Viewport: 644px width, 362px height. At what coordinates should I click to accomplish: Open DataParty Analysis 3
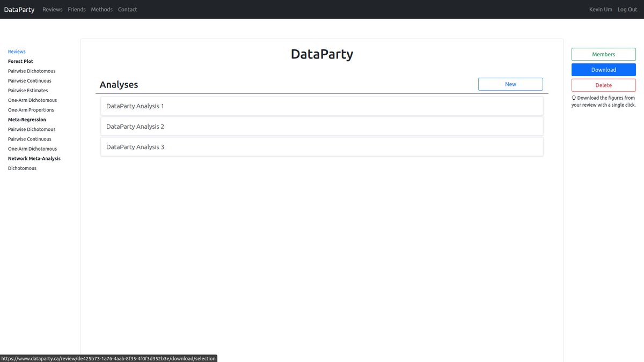322,147
